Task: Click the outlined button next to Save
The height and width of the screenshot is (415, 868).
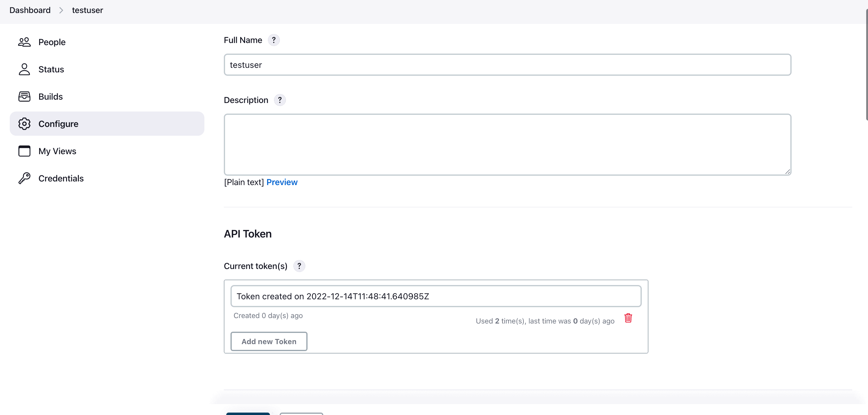Action: tap(301, 414)
